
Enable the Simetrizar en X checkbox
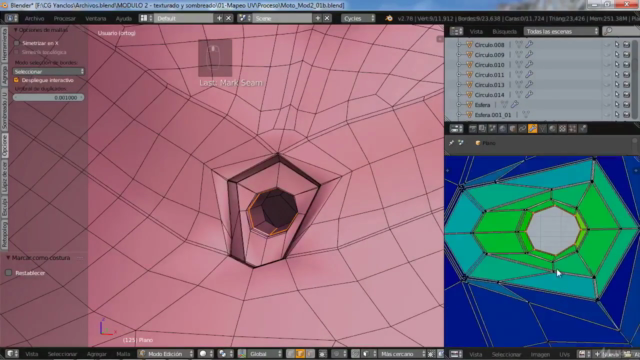click(17, 43)
